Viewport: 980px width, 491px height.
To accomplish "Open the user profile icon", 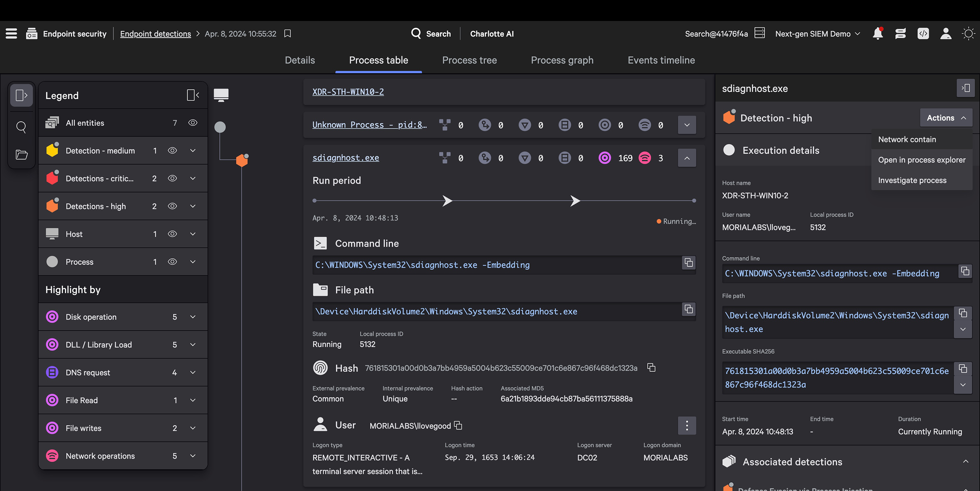I will coord(946,34).
